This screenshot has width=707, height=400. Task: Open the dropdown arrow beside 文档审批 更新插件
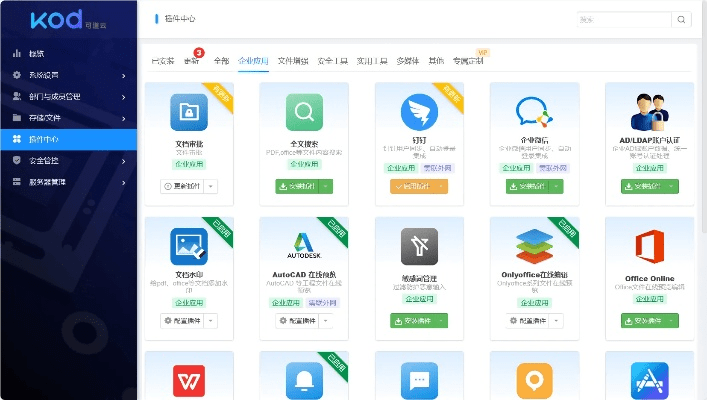tap(211, 186)
